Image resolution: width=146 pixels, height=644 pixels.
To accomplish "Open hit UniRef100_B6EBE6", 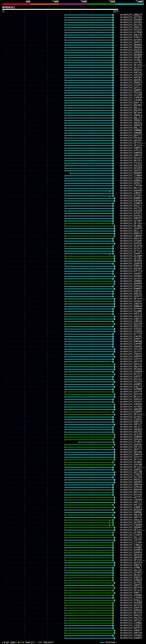I will 131,173.
